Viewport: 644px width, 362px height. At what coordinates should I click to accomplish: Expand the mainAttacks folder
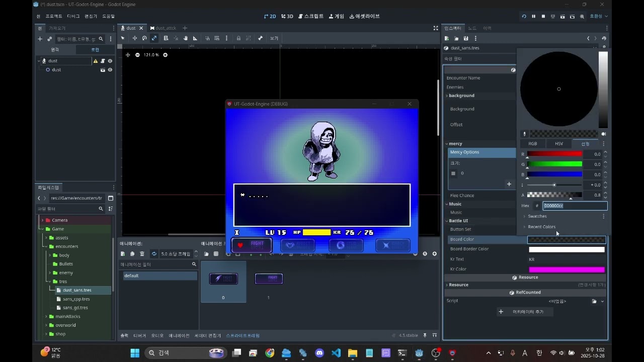[x=46, y=317]
